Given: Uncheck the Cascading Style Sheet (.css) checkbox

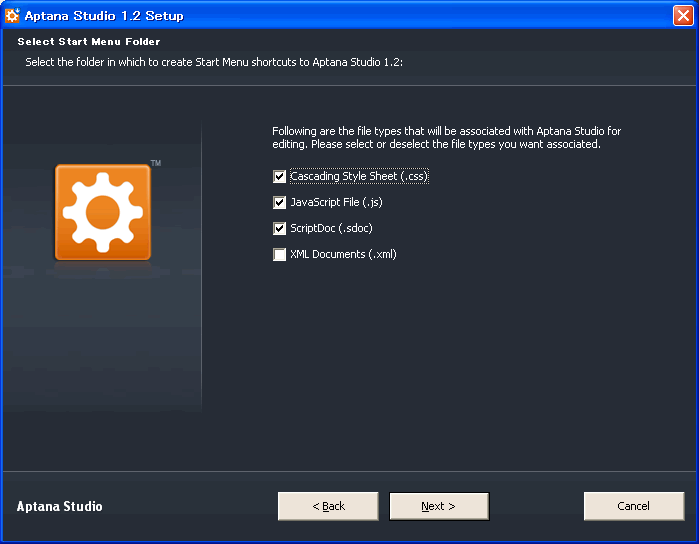Looking at the screenshot, I should tap(279, 177).
